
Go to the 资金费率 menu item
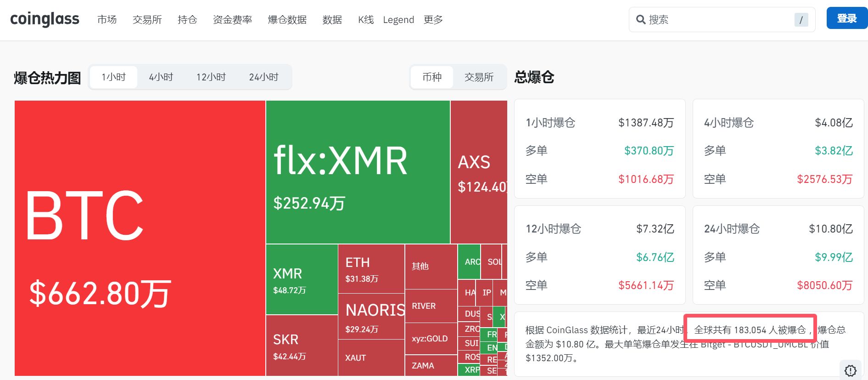[x=232, y=20]
